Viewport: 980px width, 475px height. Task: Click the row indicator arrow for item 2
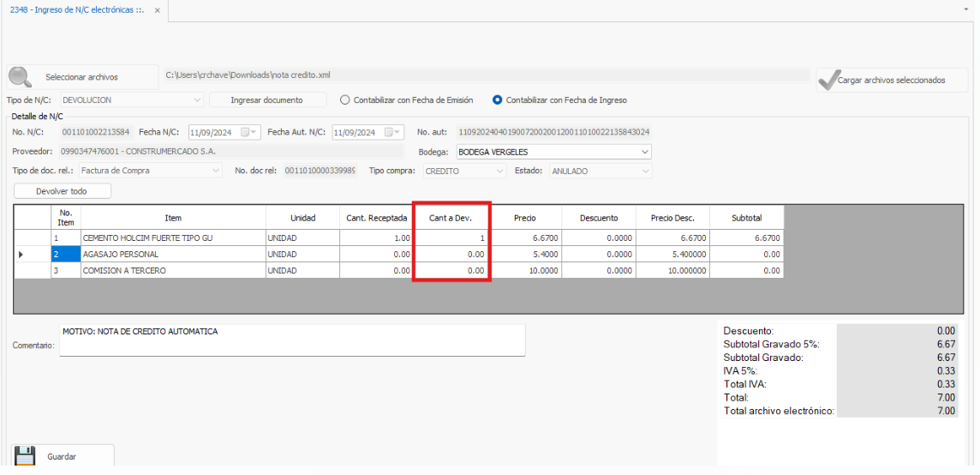point(21,255)
